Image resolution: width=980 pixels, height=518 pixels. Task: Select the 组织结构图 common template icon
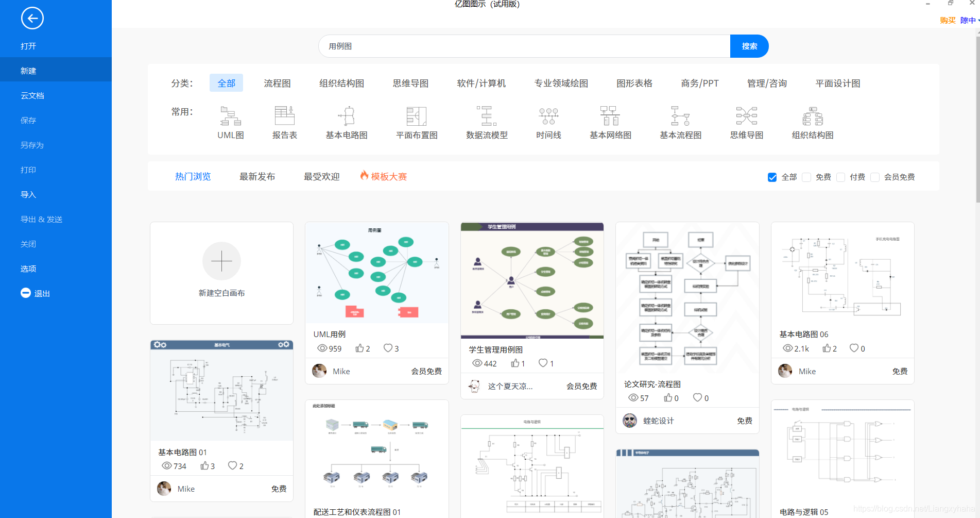pos(813,116)
